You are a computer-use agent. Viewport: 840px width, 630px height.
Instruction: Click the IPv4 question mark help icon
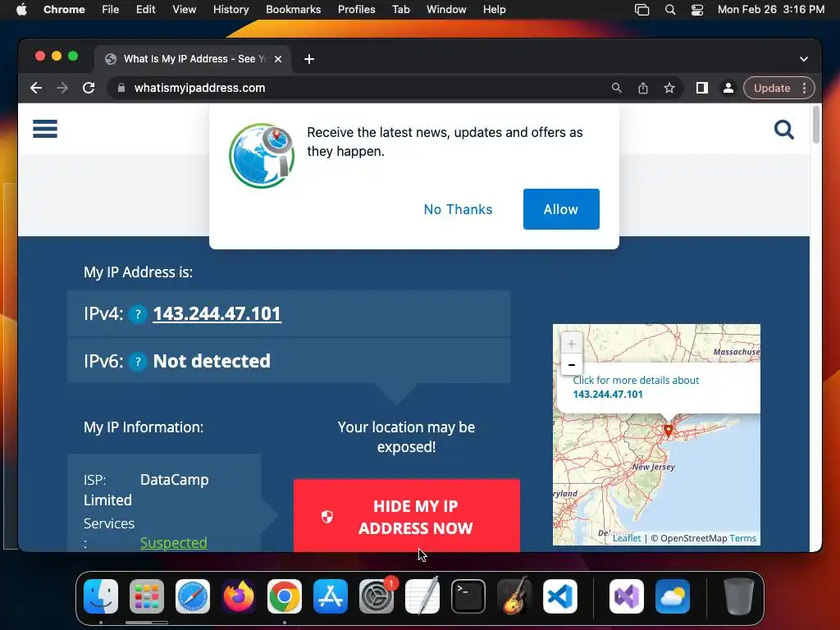pyautogui.click(x=138, y=314)
